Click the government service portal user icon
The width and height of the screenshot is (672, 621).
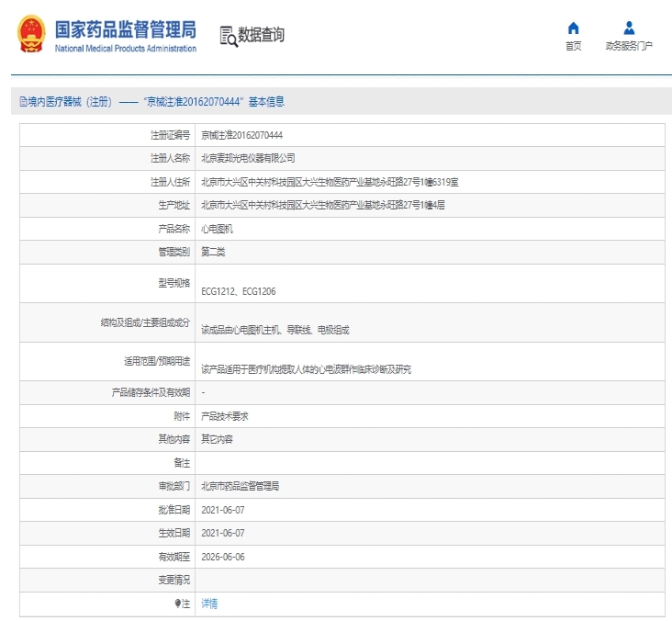click(629, 28)
